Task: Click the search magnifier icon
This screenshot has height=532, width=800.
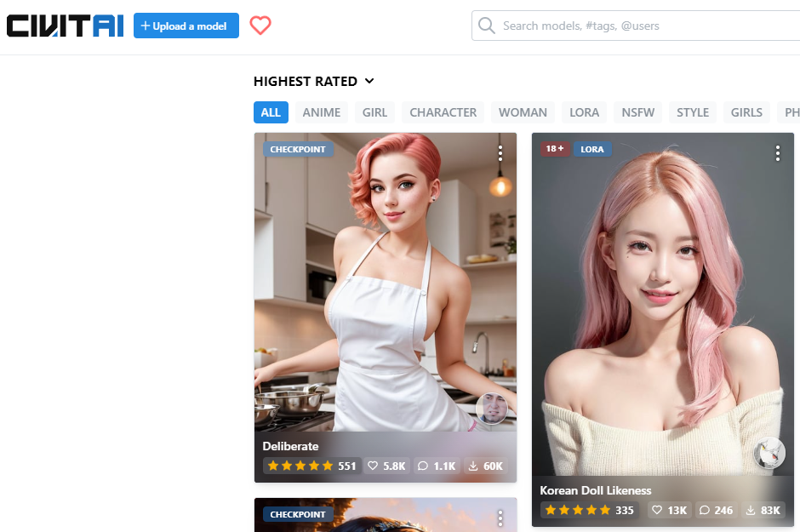Action: 486,26
